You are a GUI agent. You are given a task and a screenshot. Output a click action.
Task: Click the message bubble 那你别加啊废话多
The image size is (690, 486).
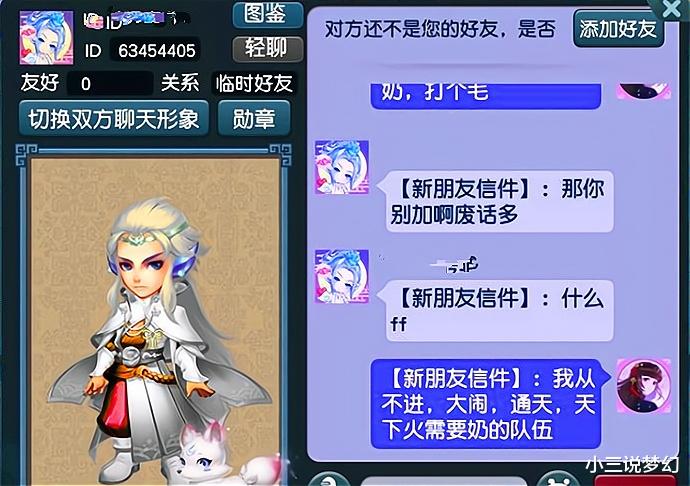(497, 201)
